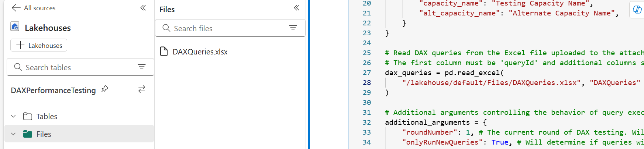Click the DAXPerformanceTesting lakehouse name
This screenshot has width=644, height=149.
click(53, 90)
